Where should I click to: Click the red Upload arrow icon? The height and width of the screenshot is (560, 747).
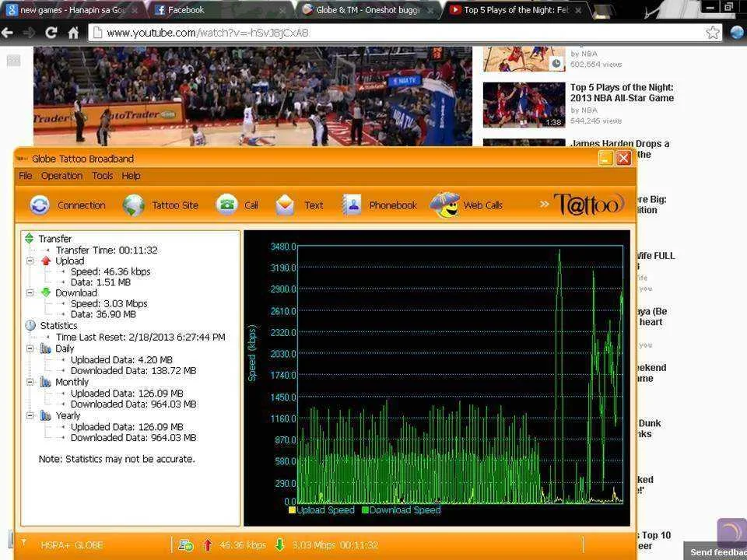(x=46, y=261)
